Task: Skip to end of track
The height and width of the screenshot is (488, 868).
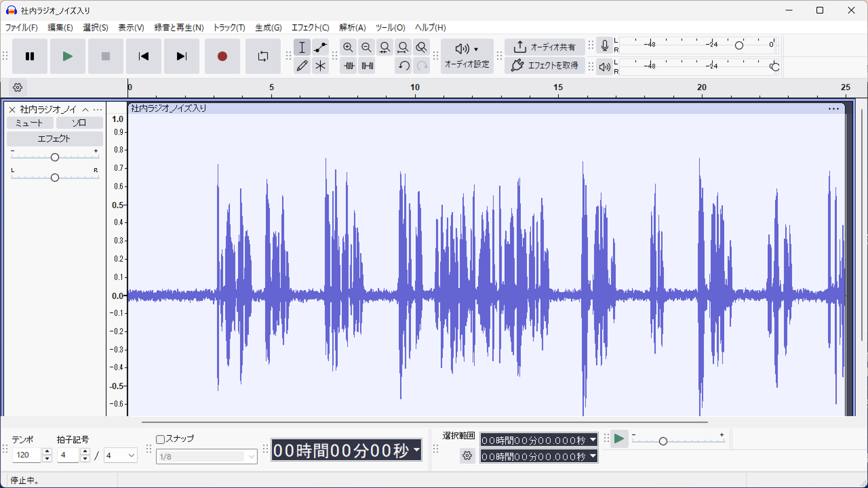Action: 182,56
